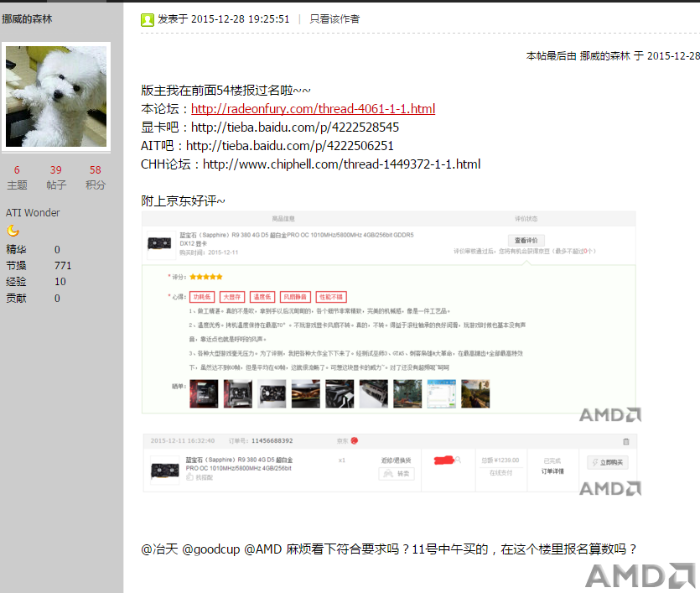Click the 立即购买 button in order
This screenshot has width=700, height=593.
[x=608, y=462]
